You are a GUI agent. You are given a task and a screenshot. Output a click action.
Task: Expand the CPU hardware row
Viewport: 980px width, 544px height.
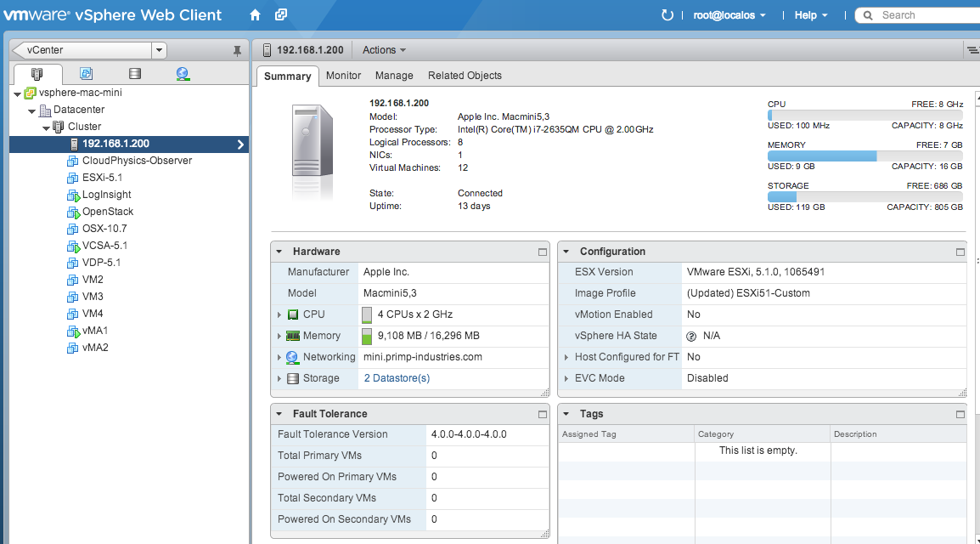tap(279, 314)
